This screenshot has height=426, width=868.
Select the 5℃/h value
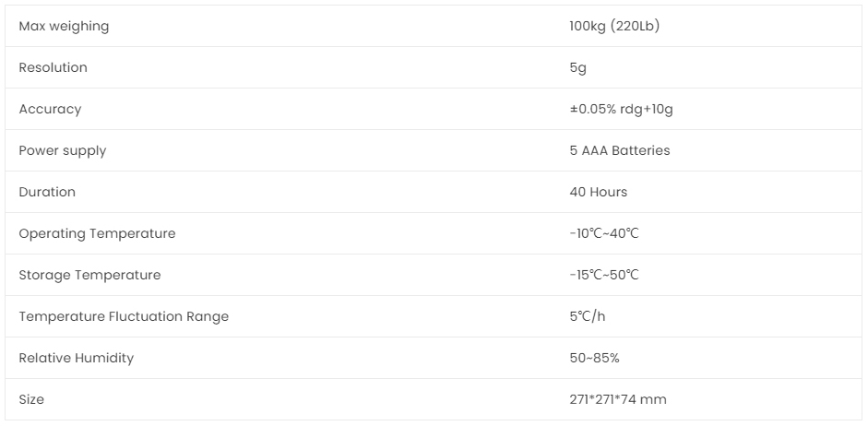coord(588,316)
